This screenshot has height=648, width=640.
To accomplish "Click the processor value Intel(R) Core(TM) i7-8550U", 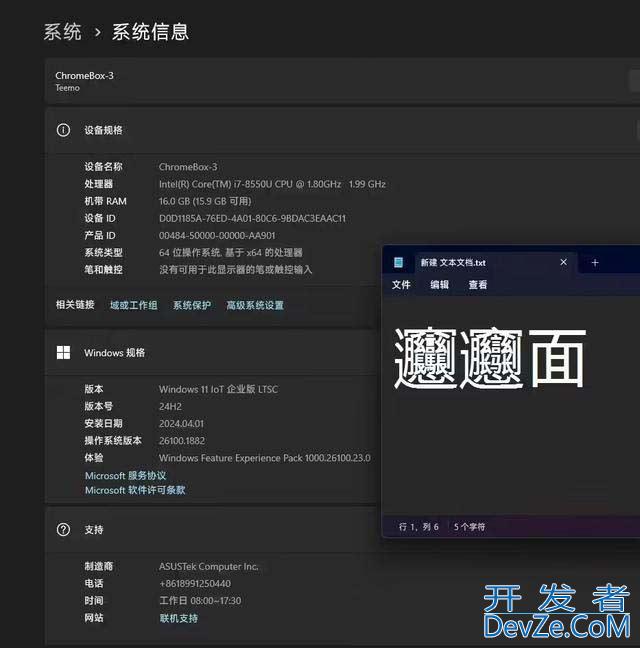I will pyautogui.click(x=272, y=184).
